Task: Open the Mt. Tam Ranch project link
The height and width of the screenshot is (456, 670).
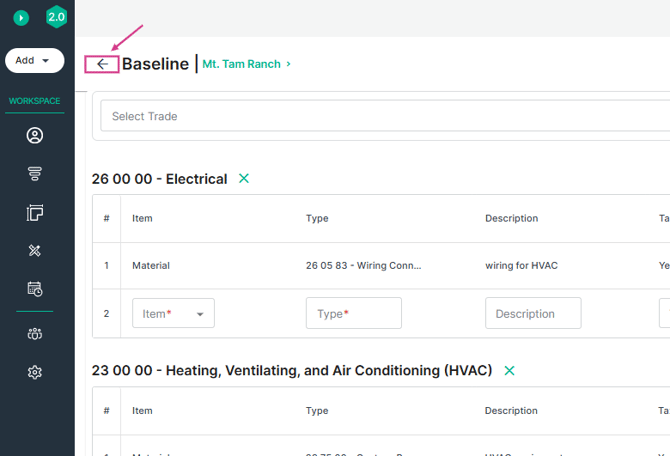Action: pos(241,64)
